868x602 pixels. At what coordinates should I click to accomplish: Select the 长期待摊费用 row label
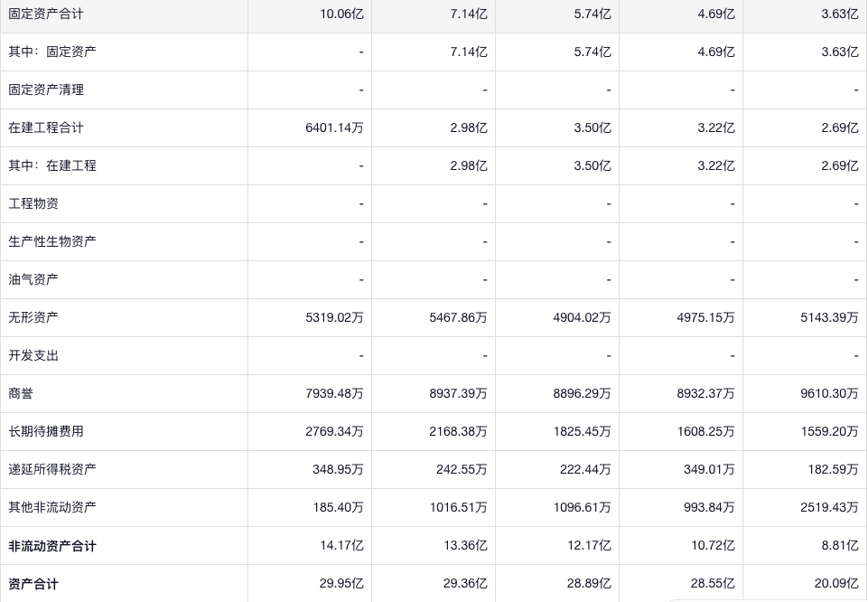[x=46, y=431]
